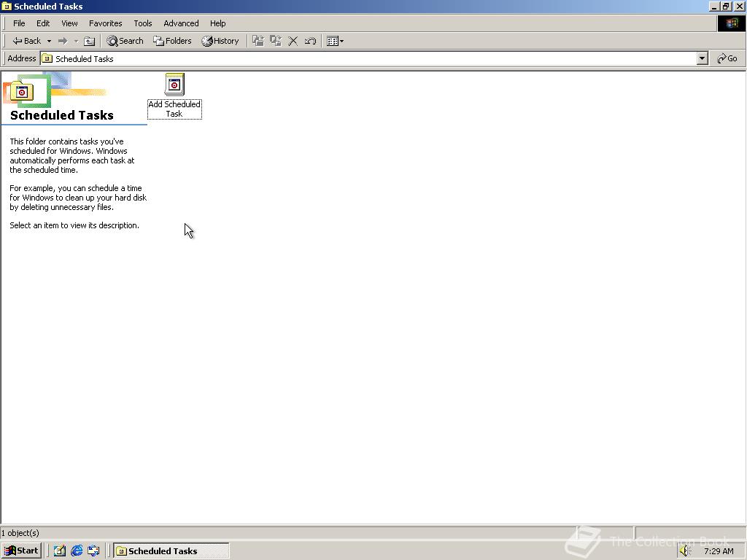Click the Back toolbar button
Screen dimensions: 747x560
click(x=27, y=41)
